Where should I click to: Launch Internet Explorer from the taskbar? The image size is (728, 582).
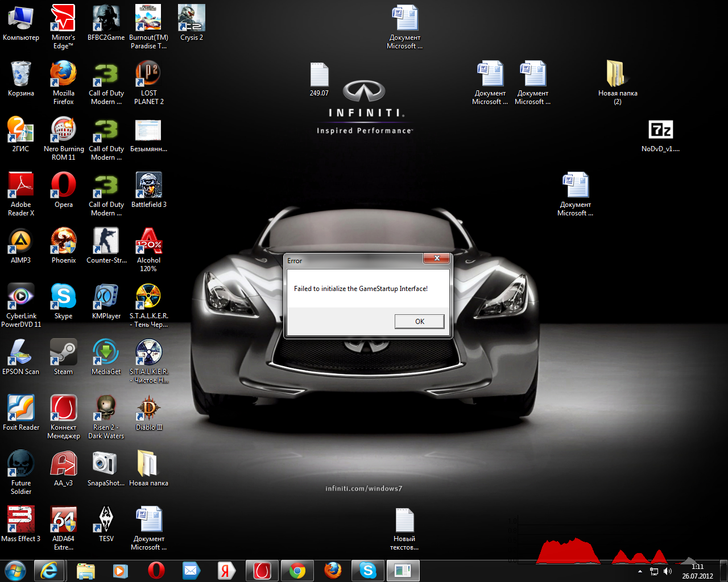(x=49, y=570)
